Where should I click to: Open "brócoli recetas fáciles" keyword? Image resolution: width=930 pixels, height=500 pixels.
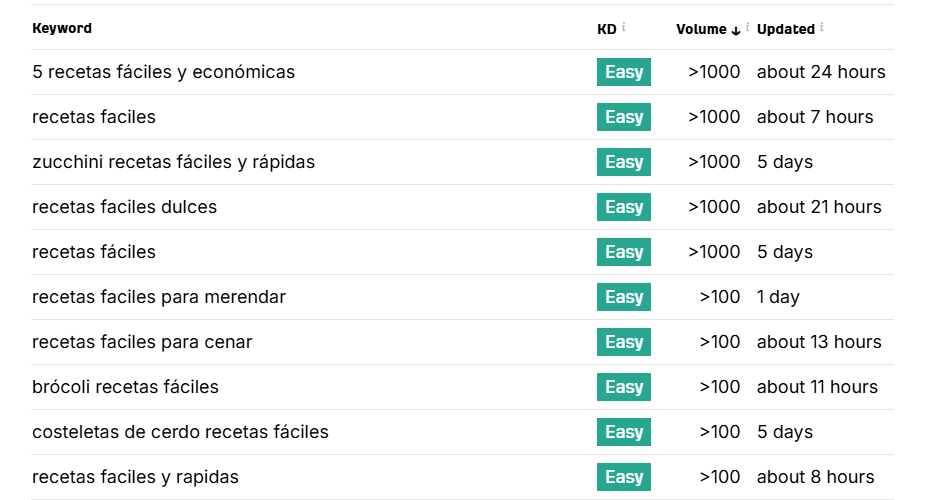pyautogui.click(x=125, y=387)
